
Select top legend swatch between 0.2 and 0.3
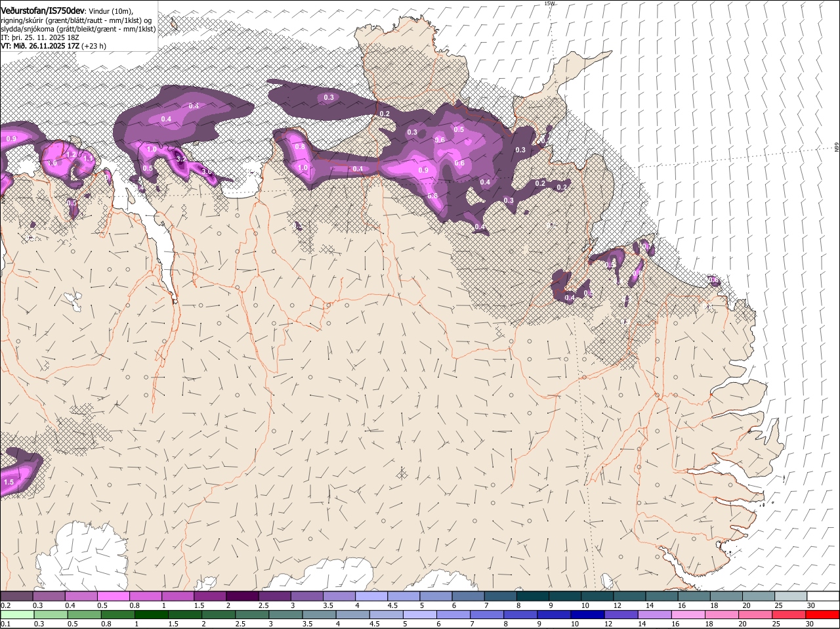[16, 596]
